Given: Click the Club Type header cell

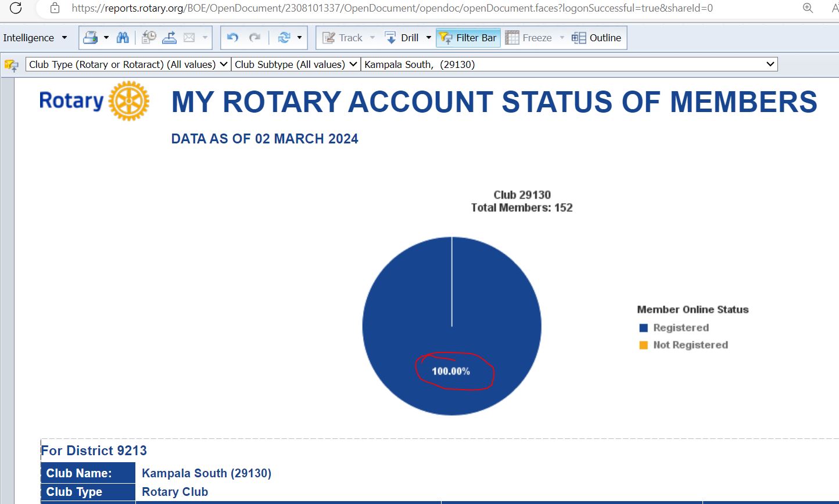Looking at the screenshot, I should pos(88,492).
